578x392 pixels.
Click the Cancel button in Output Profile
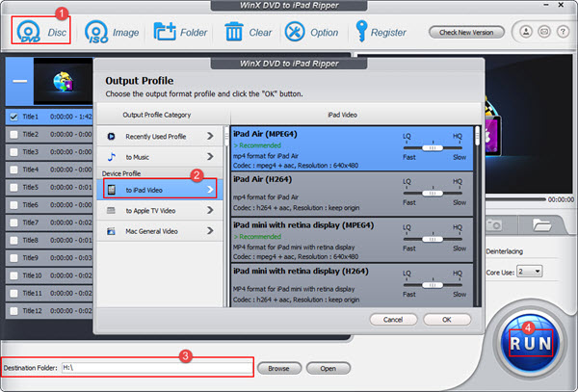click(393, 320)
